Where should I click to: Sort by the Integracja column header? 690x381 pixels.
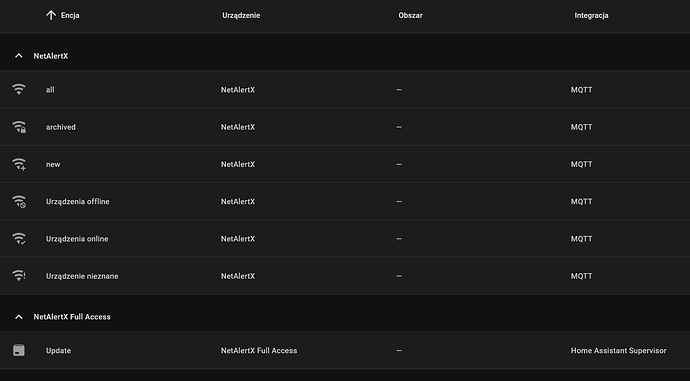(591, 15)
